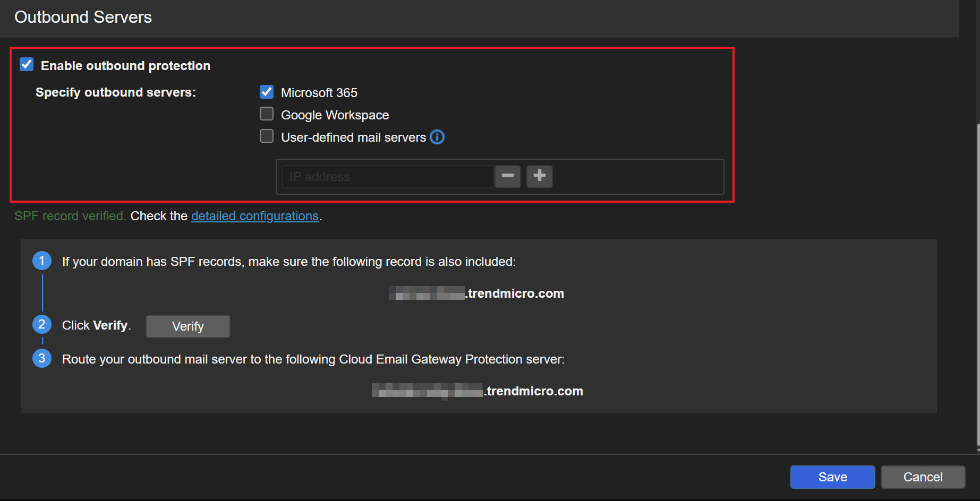Untick the Microsoft 365 checkbox
The width and height of the screenshot is (980, 501).
[x=267, y=92]
